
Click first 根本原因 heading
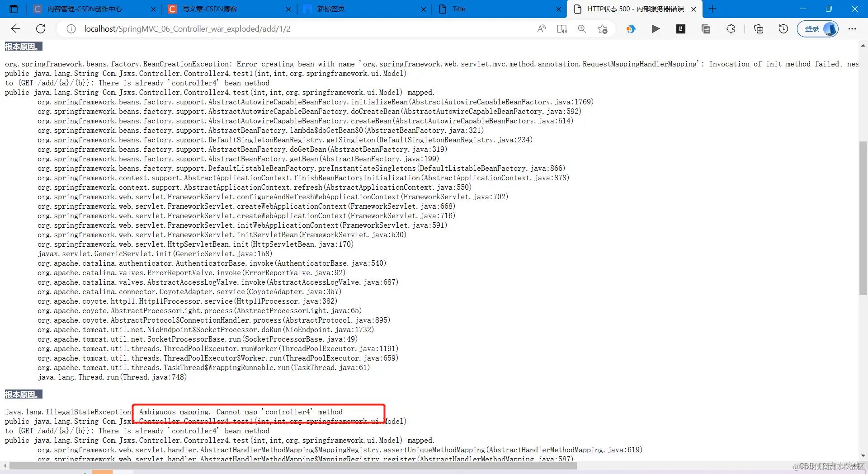24,47
